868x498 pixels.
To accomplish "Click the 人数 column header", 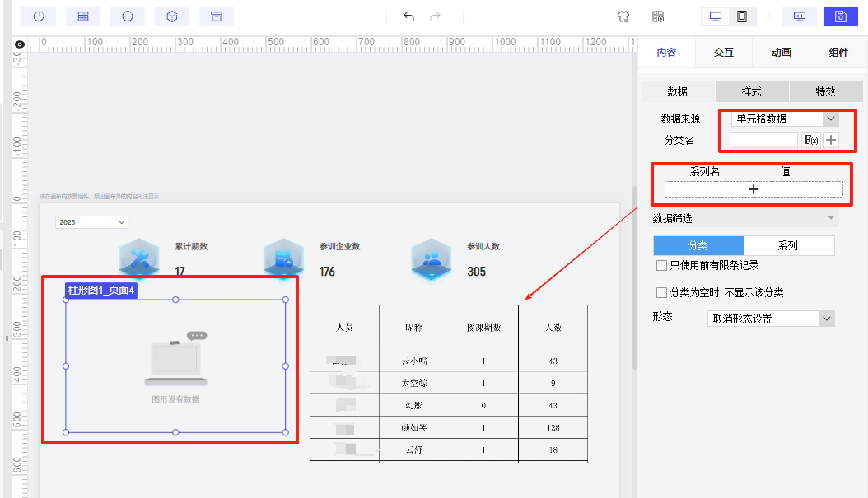I will (x=553, y=328).
